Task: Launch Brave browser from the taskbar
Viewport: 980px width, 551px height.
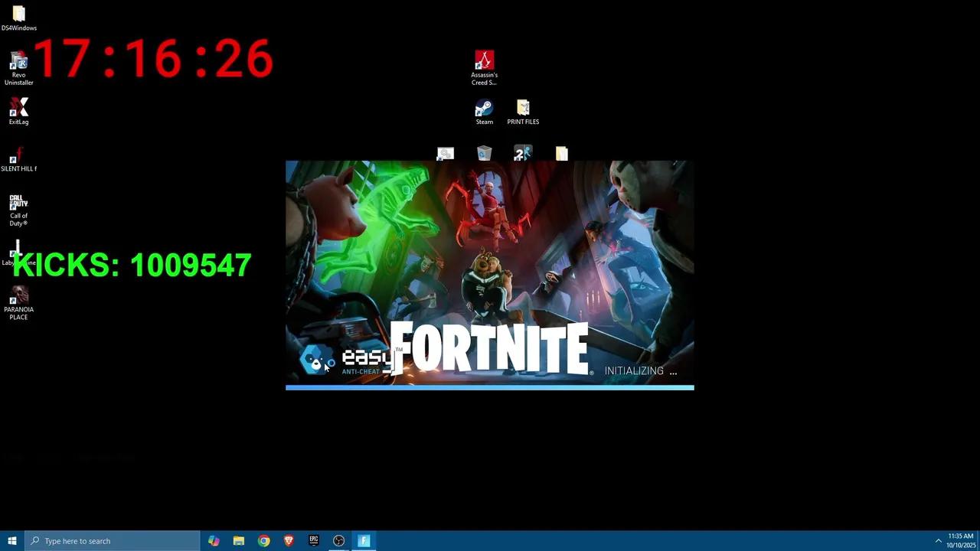Action: coord(289,541)
